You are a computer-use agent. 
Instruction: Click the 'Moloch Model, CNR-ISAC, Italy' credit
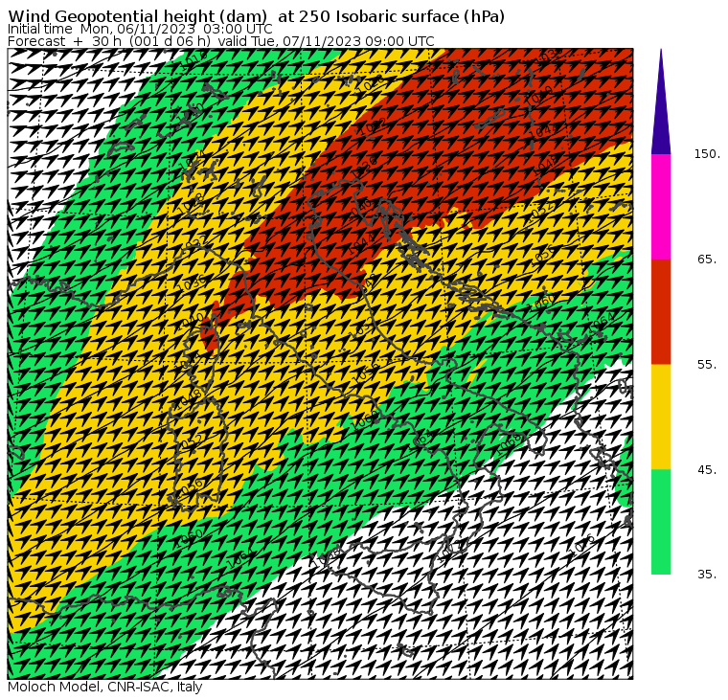pos(105,687)
